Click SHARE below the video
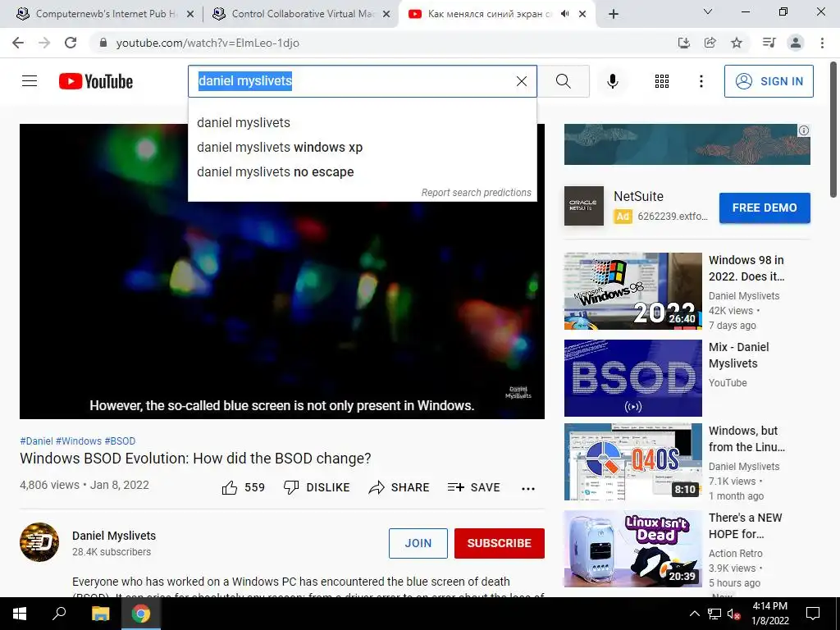This screenshot has width=840, height=630. pos(399,487)
